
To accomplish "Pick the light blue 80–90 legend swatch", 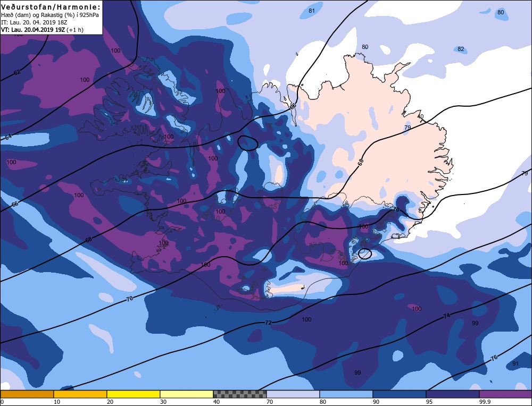I will click(346, 394).
